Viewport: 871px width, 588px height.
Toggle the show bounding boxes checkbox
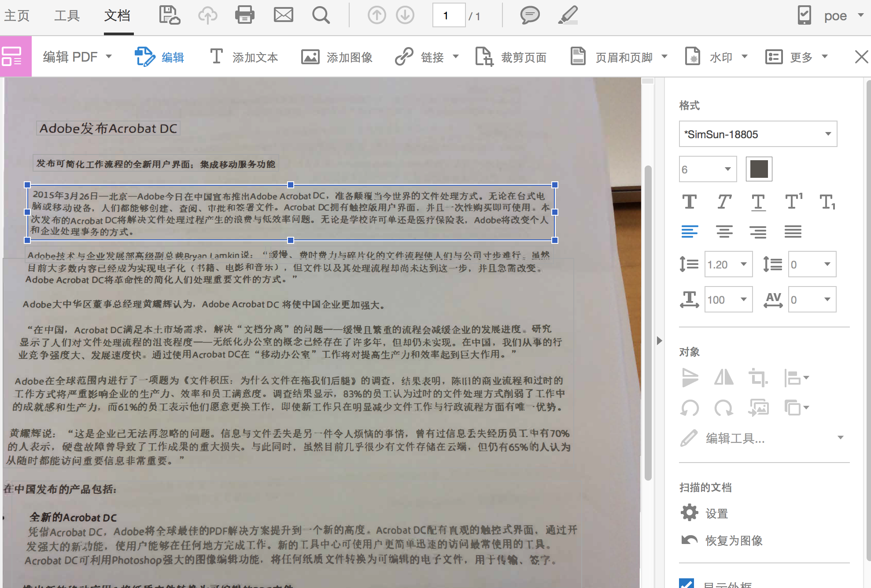tap(686, 584)
